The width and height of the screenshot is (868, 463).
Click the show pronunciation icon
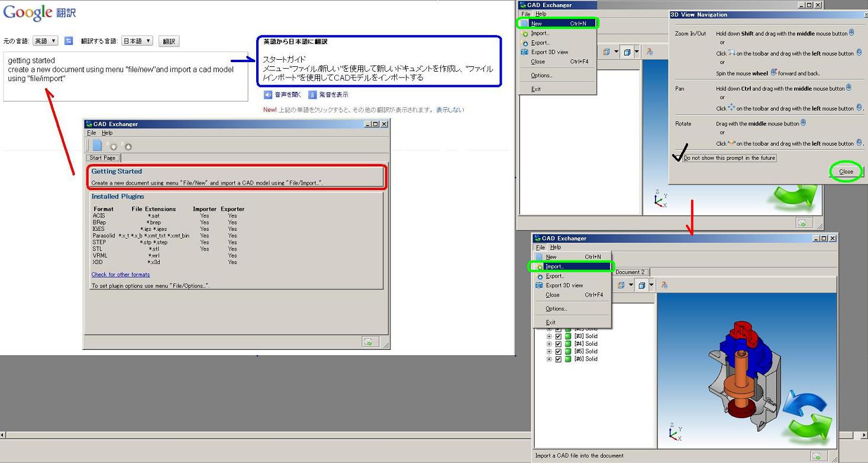pyautogui.click(x=312, y=95)
